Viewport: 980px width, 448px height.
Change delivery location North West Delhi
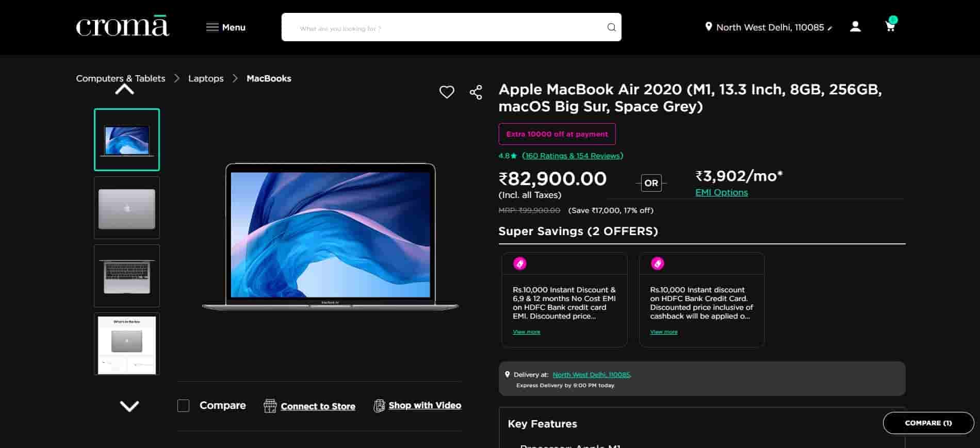tap(769, 27)
